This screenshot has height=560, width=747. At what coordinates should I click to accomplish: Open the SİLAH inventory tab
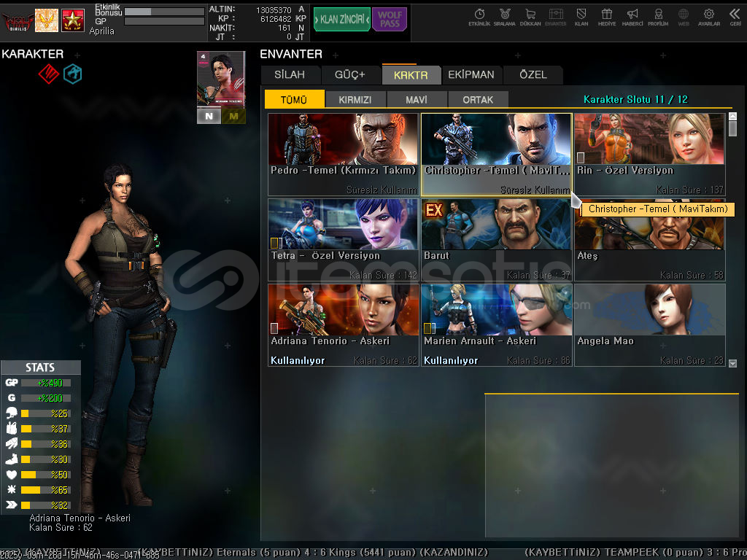(x=290, y=75)
